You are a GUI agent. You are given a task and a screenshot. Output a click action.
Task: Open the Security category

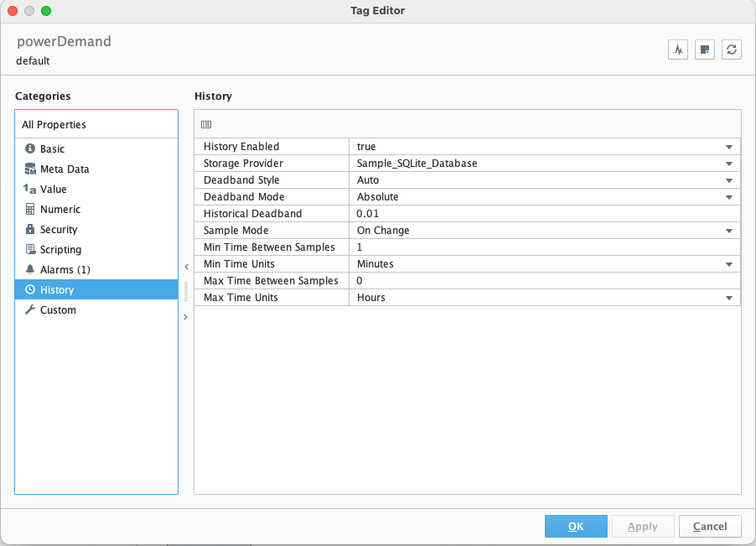[59, 229]
